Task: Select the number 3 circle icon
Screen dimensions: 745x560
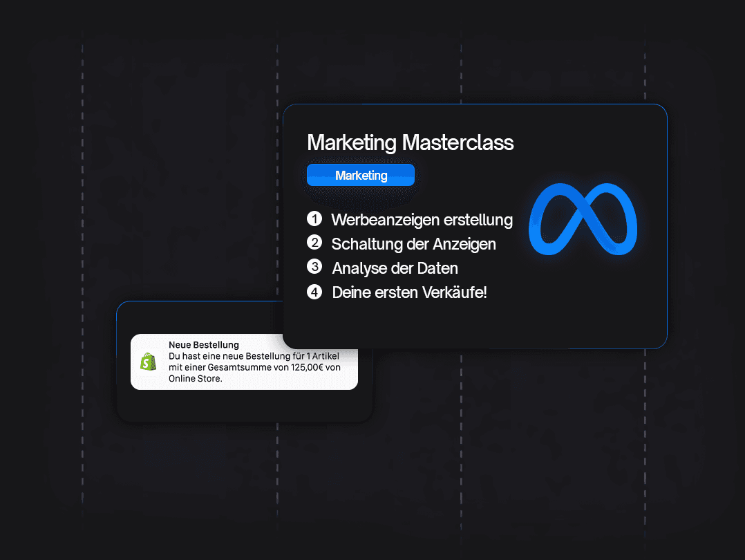Action: 314,267
